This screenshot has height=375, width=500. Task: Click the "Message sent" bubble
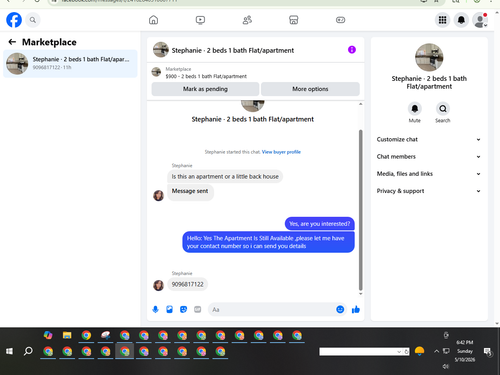coord(190,192)
